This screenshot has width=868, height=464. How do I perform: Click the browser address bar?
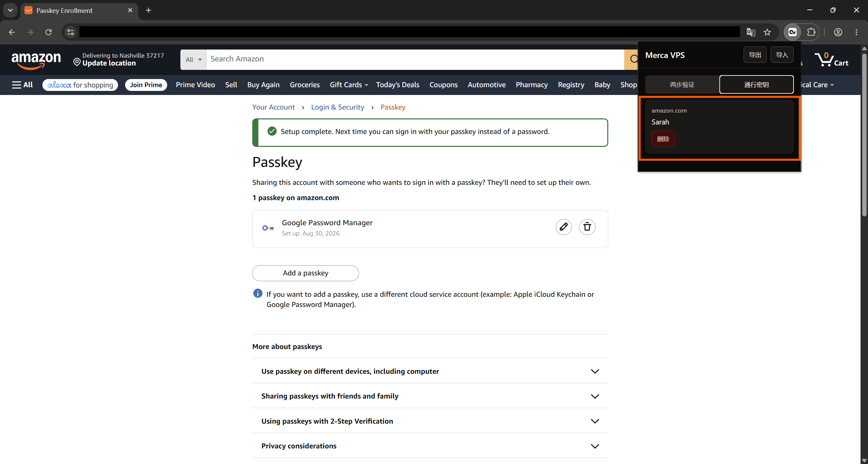pyautogui.click(x=410, y=32)
